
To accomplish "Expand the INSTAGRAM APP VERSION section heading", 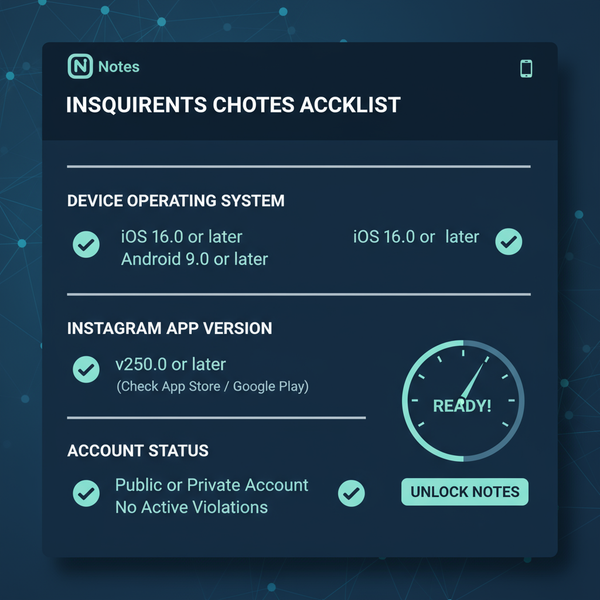I will [170, 328].
